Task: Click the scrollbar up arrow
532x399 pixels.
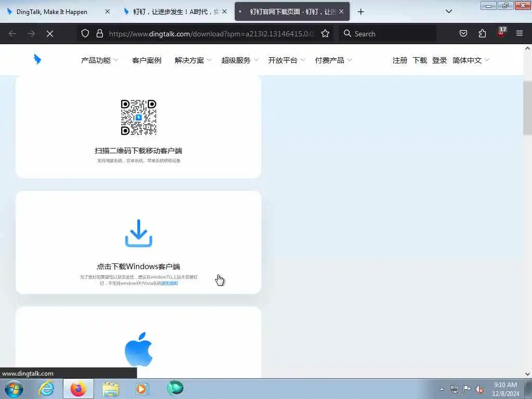Action: 528,48
